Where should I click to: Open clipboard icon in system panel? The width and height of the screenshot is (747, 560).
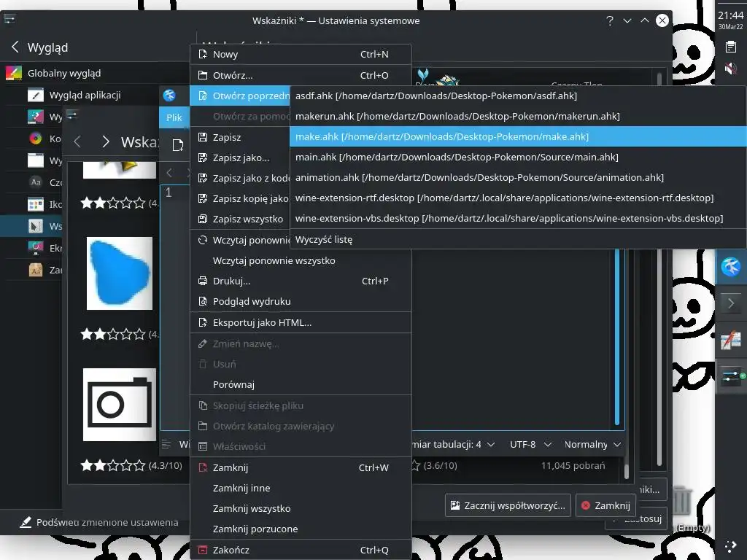731,47
